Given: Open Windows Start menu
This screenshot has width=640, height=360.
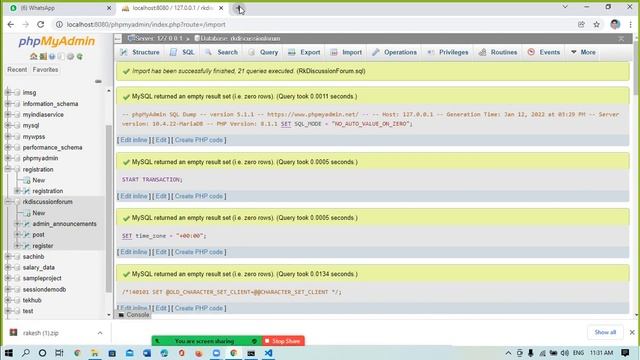Looking at the screenshot, I should (x=8, y=353).
